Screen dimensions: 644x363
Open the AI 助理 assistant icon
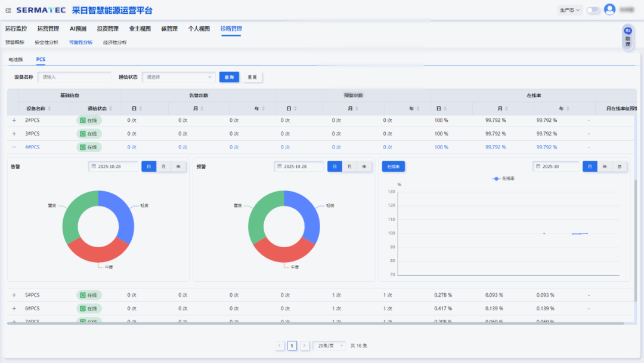point(627,37)
